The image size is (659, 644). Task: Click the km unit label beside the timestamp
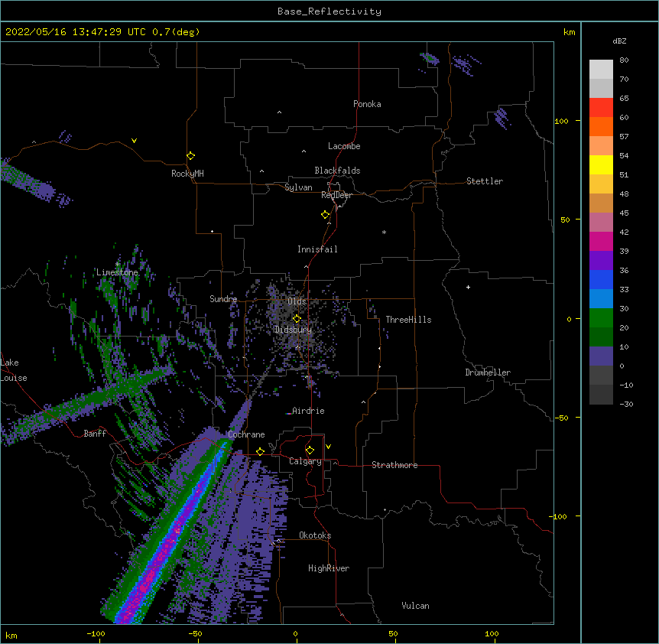[569, 32]
